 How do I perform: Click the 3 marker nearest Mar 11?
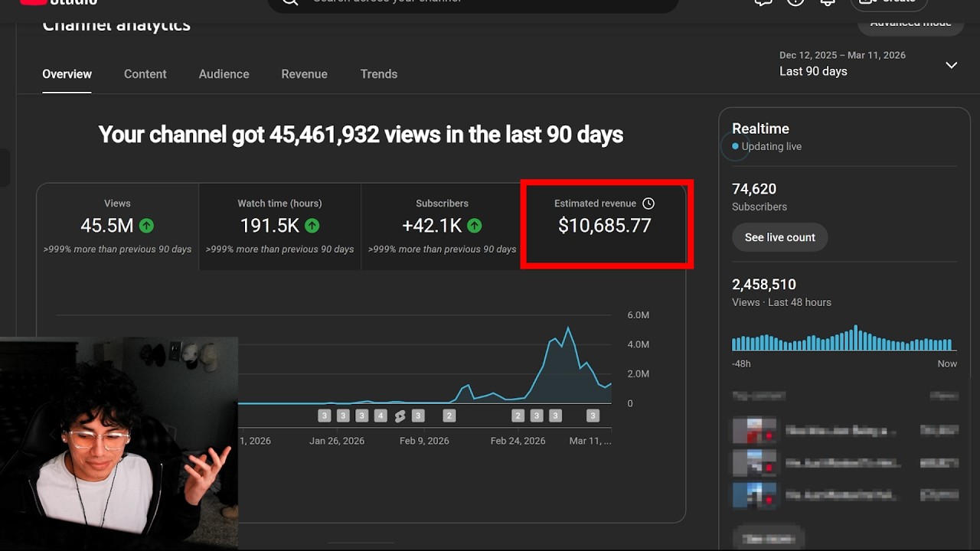(593, 416)
